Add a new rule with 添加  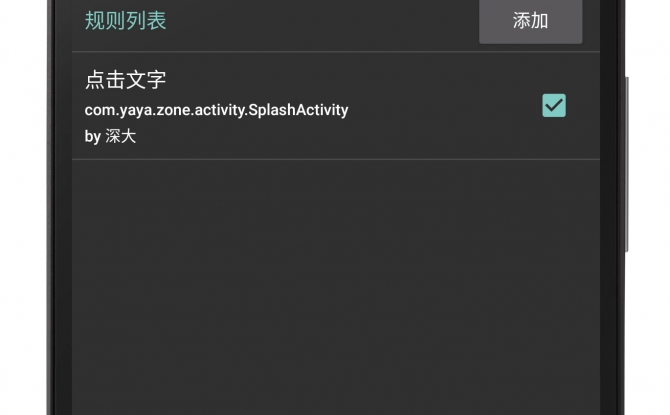[530, 21]
